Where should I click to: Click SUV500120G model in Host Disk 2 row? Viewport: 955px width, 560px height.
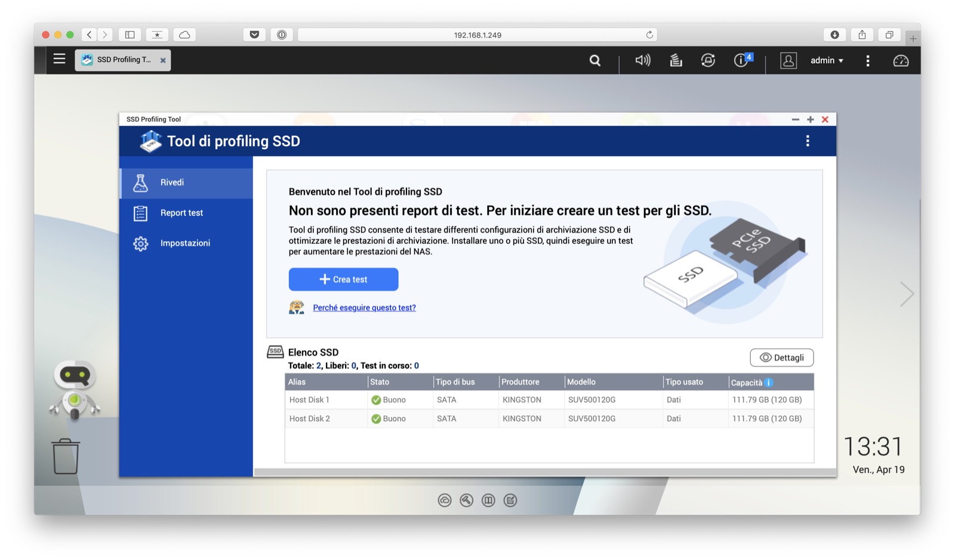(592, 419)
